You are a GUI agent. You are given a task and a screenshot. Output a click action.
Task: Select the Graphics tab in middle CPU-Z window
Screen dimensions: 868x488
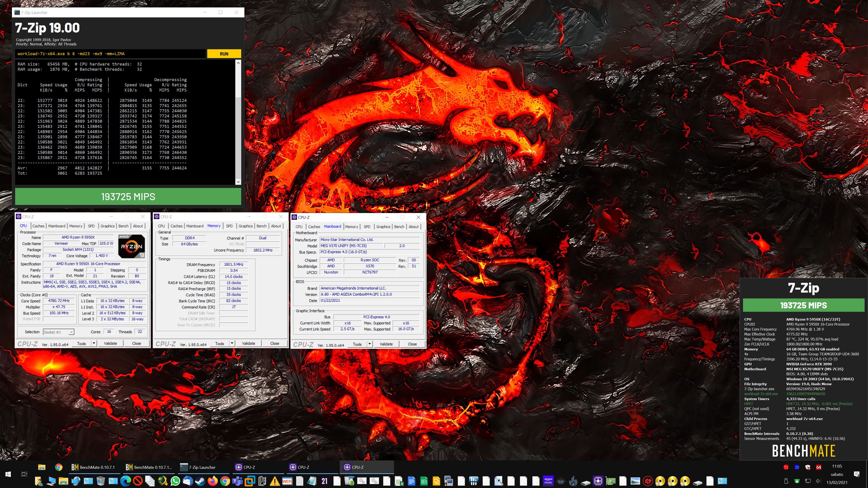click(245, 226)
